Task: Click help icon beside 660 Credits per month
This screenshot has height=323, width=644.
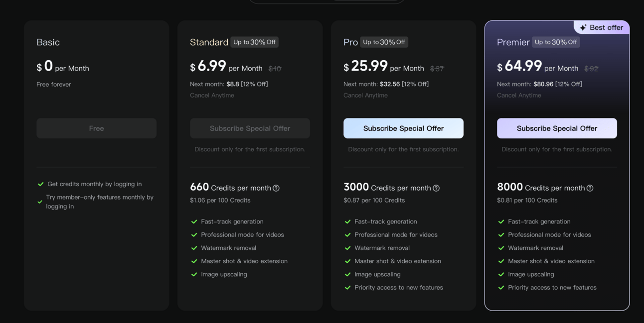Action: [276, 188]
